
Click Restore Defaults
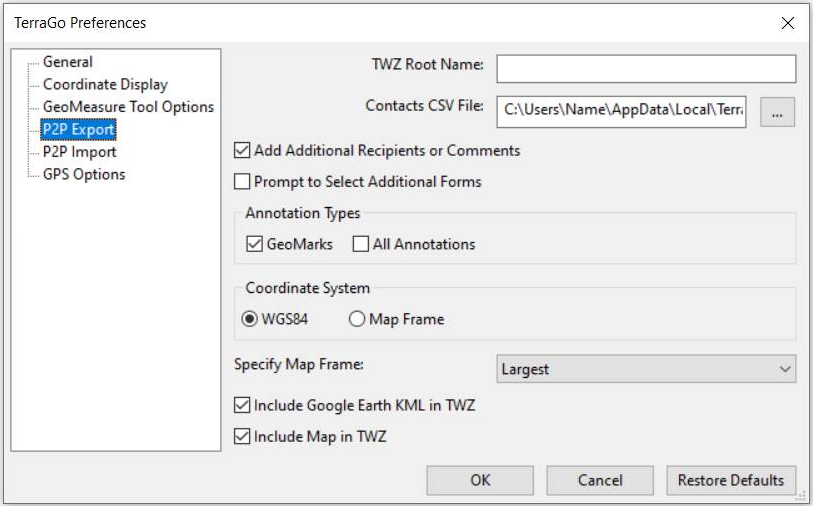731,480
